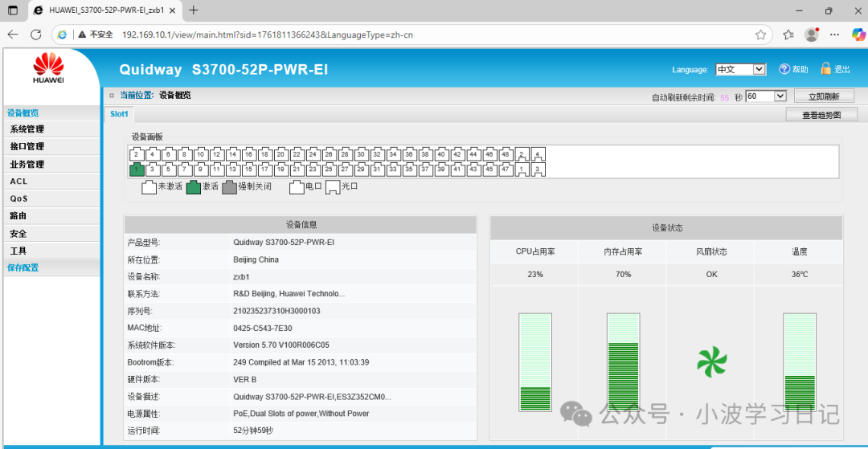Switch to the Slot1 tab
The width and height of the screenshot is (868, 449).
pos(119,114)
